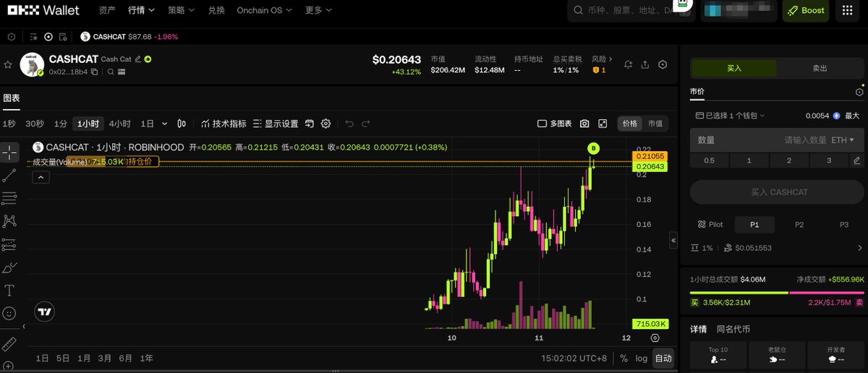Select preset P2 tab

point(799,225)
